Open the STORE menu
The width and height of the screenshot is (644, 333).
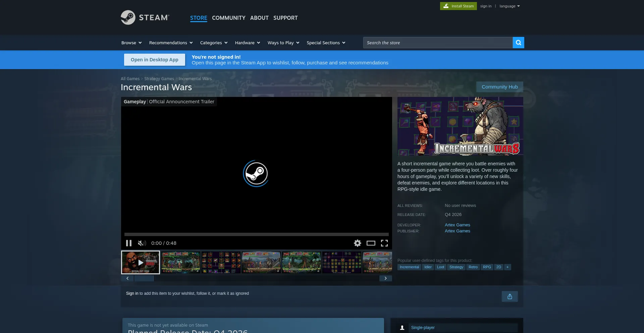(x=199, y=18)
